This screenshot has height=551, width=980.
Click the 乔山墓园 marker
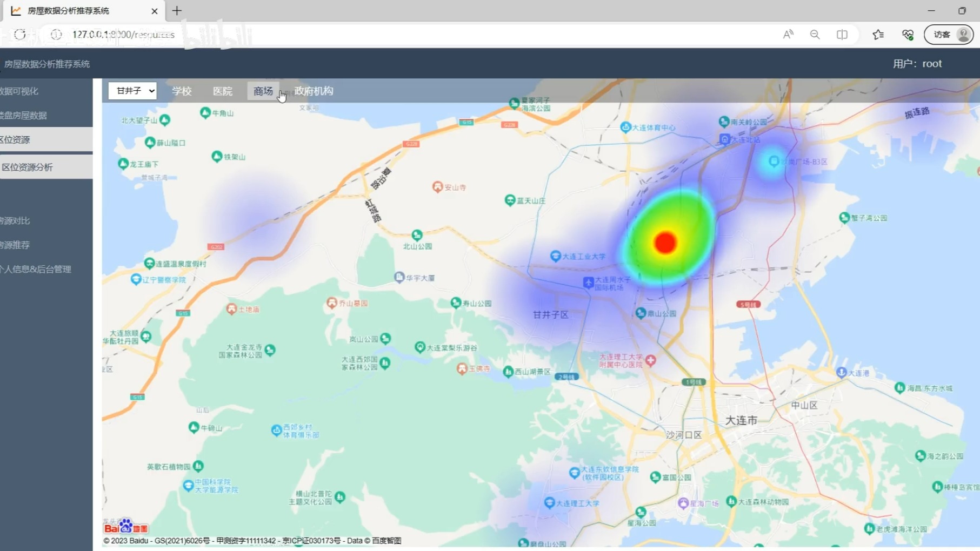pos(331,303)
